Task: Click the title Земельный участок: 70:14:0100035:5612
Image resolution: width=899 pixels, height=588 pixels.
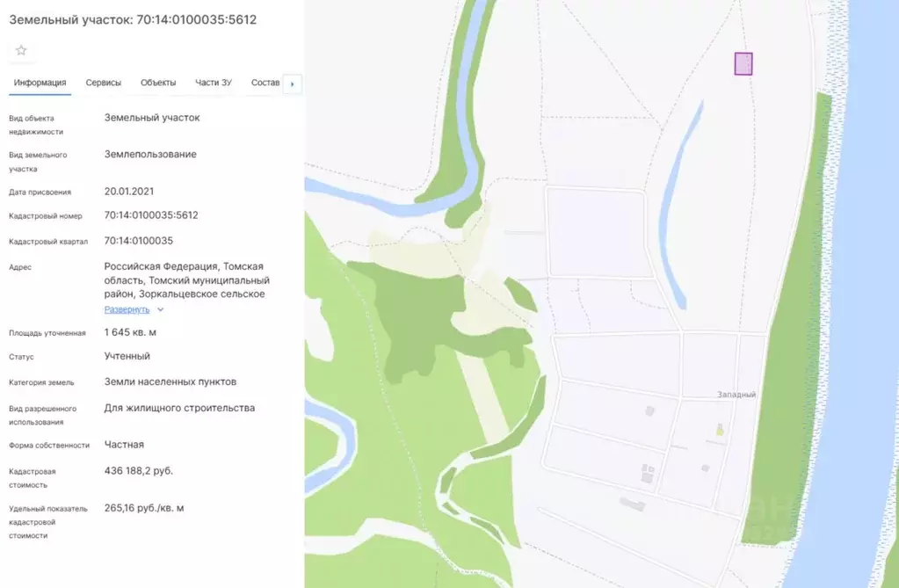Action: (133, 19)
